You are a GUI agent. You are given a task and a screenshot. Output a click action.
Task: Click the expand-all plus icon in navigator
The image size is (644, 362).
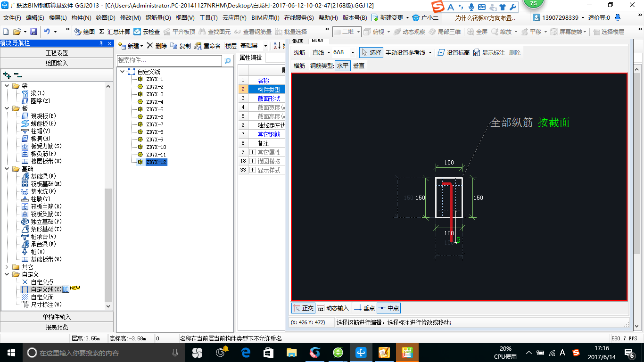point(7,75)
